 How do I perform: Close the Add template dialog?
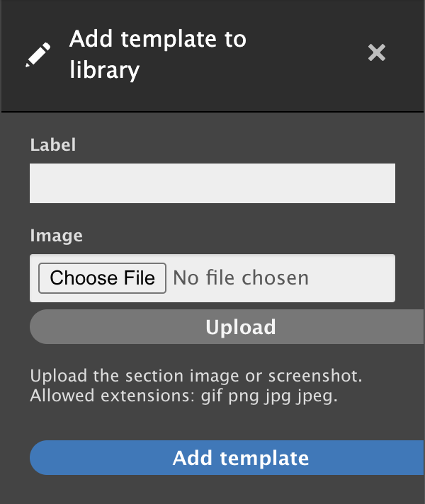(x=377, y=52)
